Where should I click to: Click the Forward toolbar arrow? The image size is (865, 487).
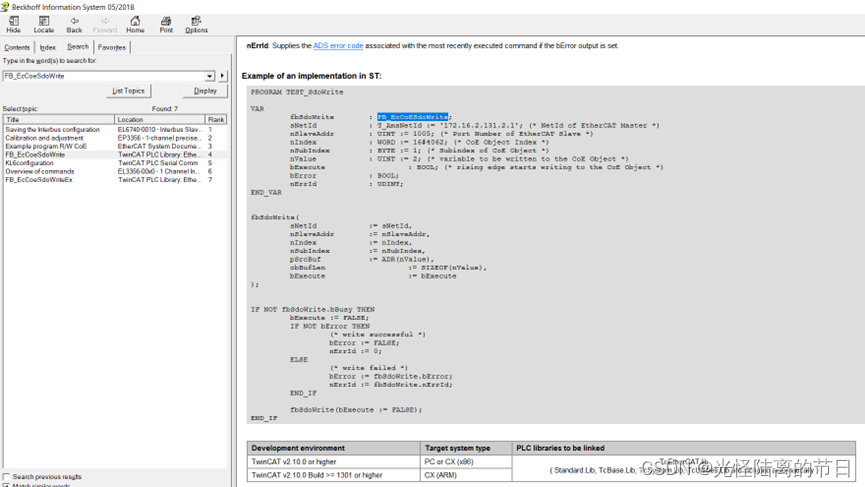104,24
